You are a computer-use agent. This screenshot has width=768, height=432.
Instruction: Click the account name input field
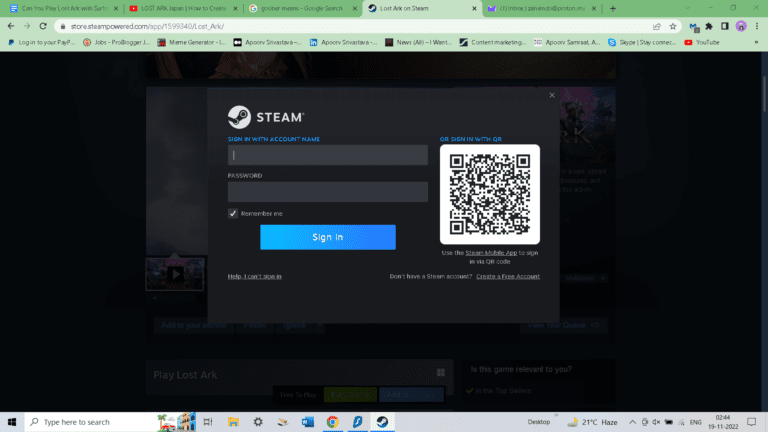pos(328,155)
